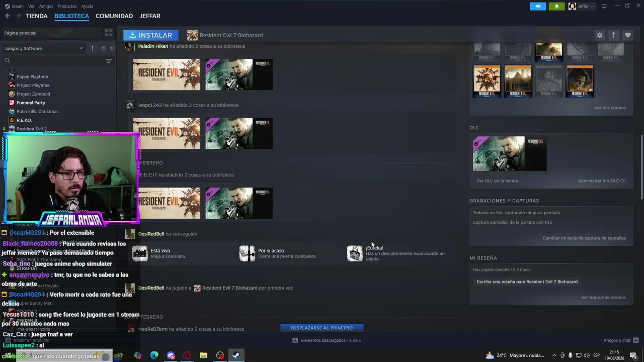This screenshot has height=362, width=644.
Task: Click the sort arrow next to Juegos y Software
Action: pyautogui.click(x=93, y=48)
